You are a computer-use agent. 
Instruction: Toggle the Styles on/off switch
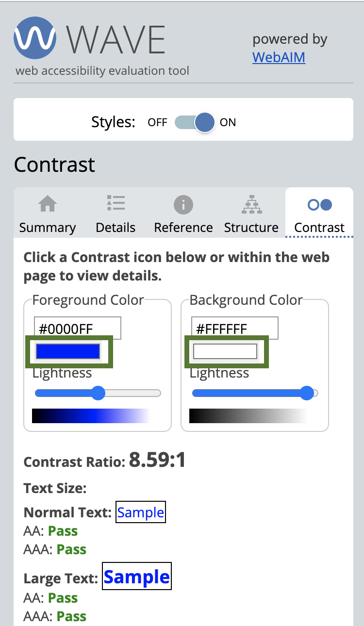195,122
